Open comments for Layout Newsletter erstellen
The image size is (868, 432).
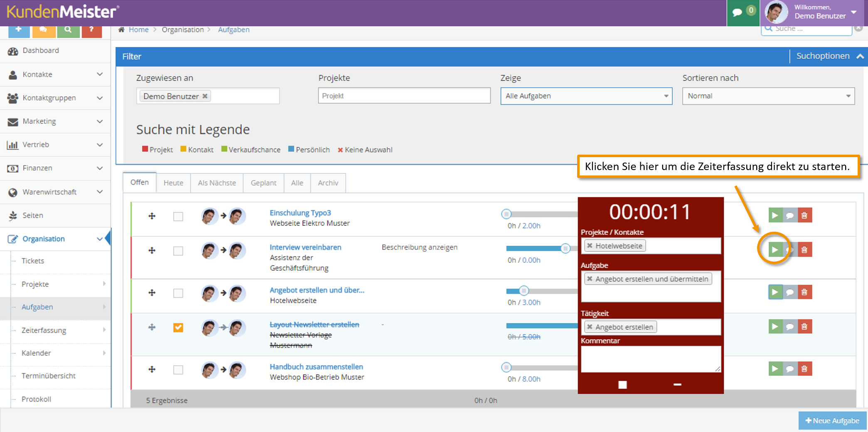pos(790,326)
